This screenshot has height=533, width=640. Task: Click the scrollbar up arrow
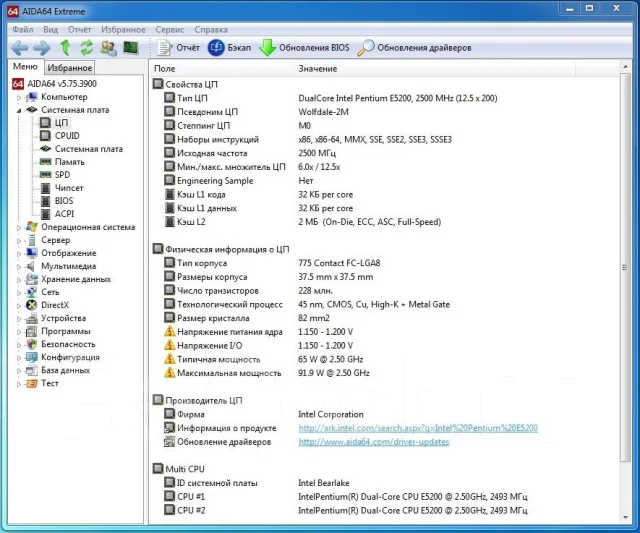click(x=625, y=66)
